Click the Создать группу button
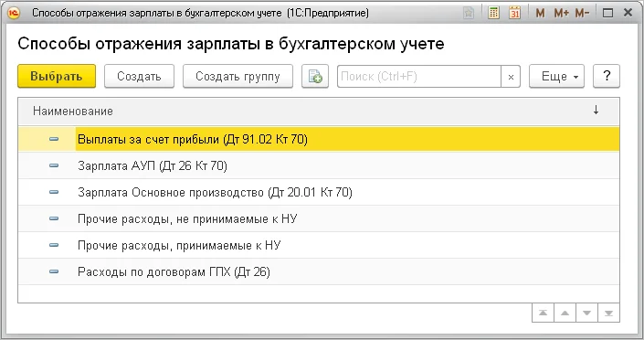This screenshot has width=644, height=340. (x=238, y=76)
